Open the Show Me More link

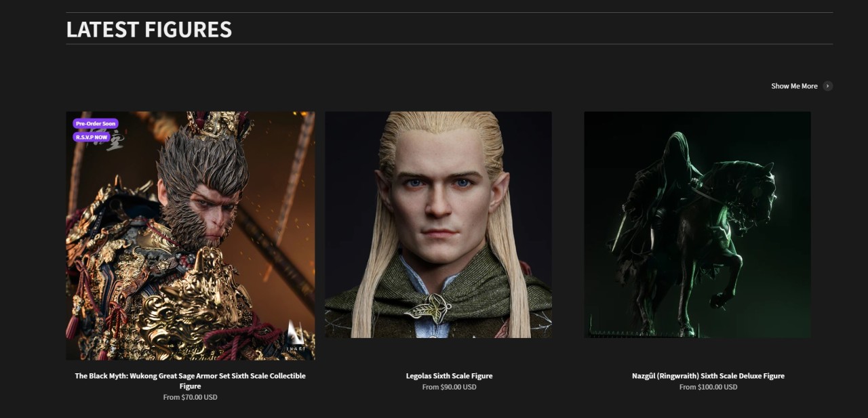click(794, 86)
